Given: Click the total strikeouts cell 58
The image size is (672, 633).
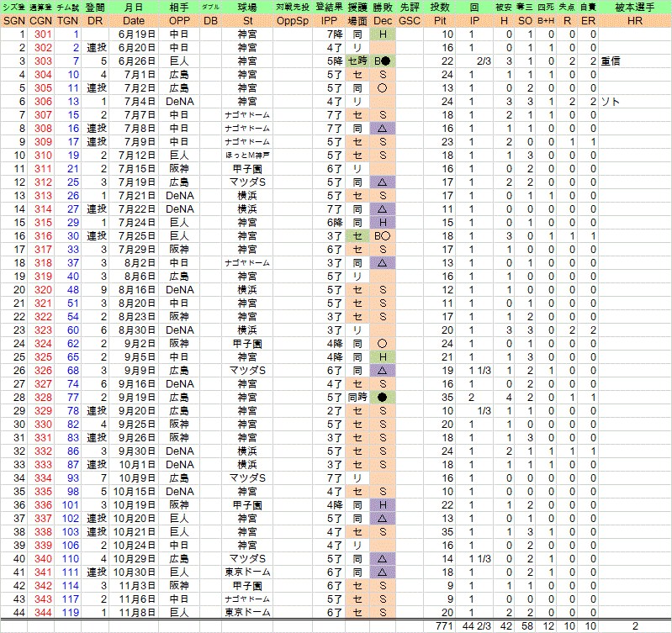Looking at the screenshot, I should [526, 626].
